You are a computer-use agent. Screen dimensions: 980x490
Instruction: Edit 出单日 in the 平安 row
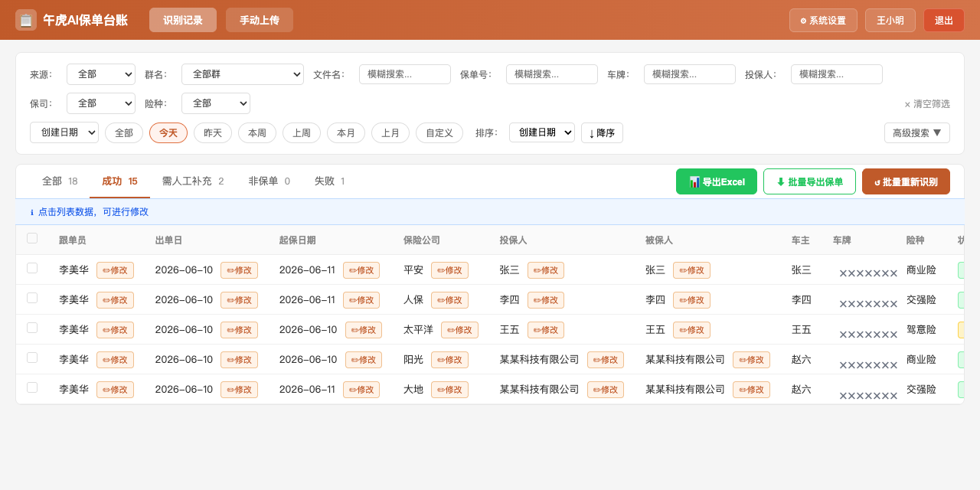pos(239,270)
